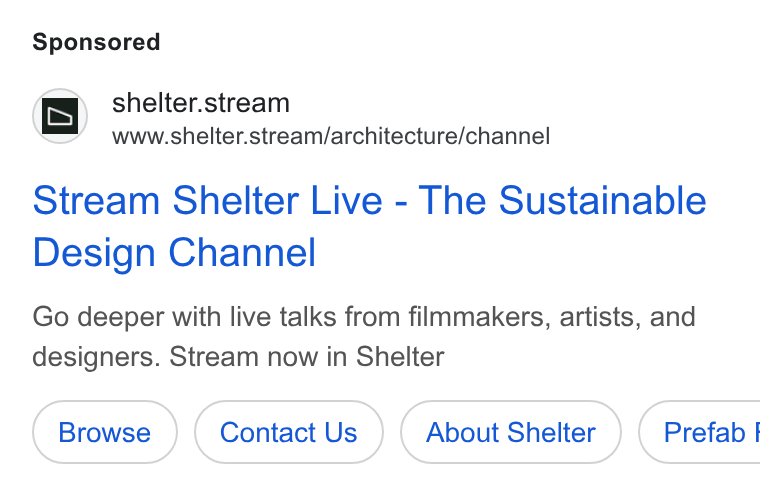The width and height of the screenshot is (760, 496).
Task: Visit the About Shelter sitelink
Action: [511, 432]
